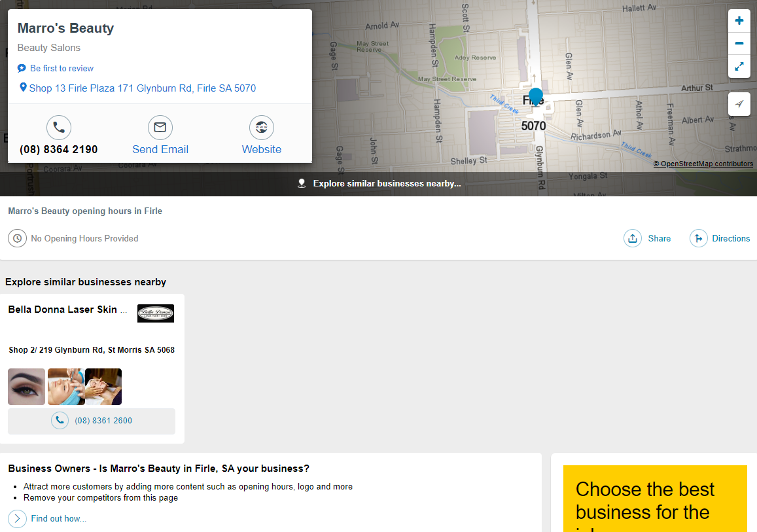Click the chevron circle beside Find out how
This screenshot has height=532, width=757.
pyautogui.click(x=18, y=518)
